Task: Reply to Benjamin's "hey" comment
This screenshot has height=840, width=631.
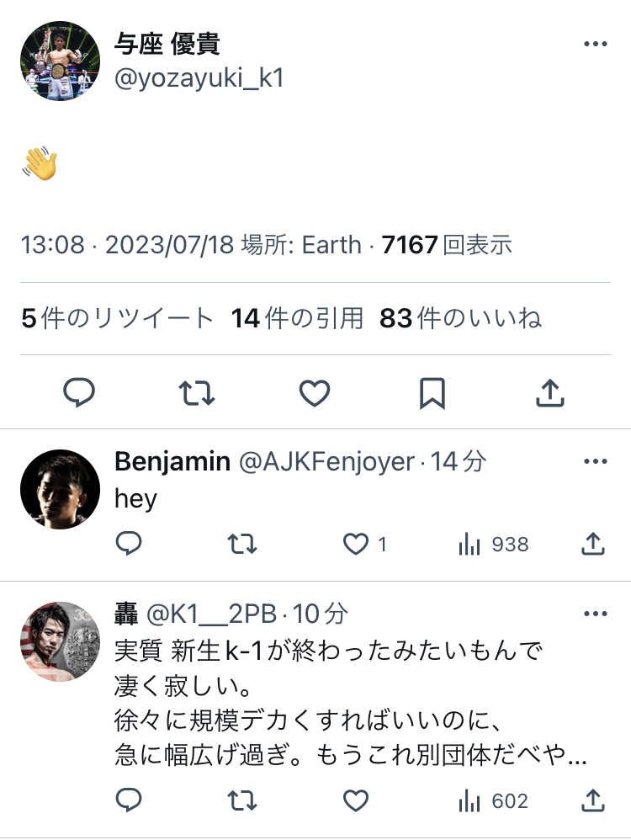Action: 128,545
